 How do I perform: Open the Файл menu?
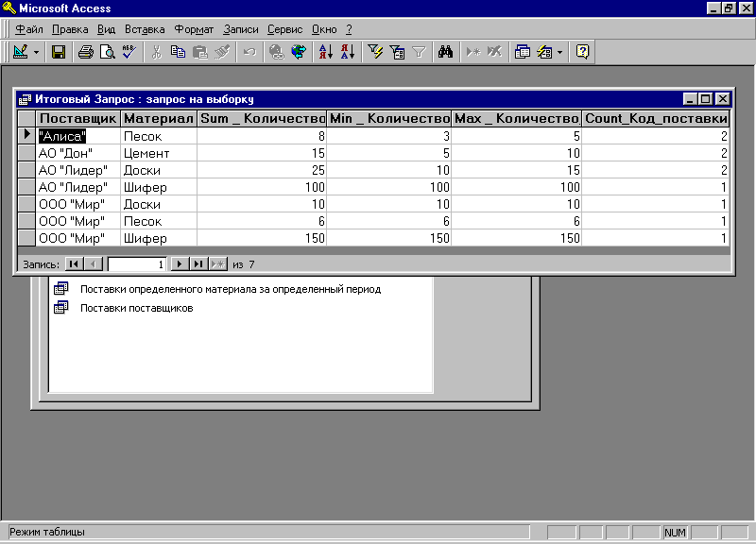[29, 29]
